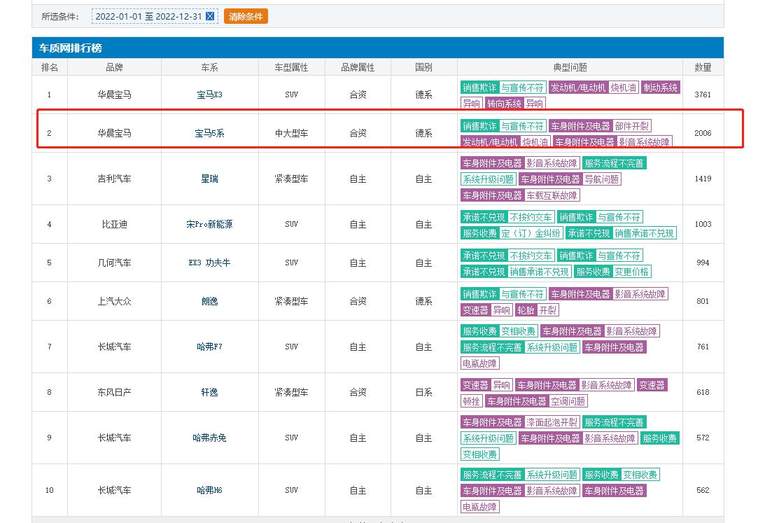Viewport: 772px width, 523px height.
Task: Select the 导航问题 tag in the 星瑞 row
Action: (x=602, y=179)
